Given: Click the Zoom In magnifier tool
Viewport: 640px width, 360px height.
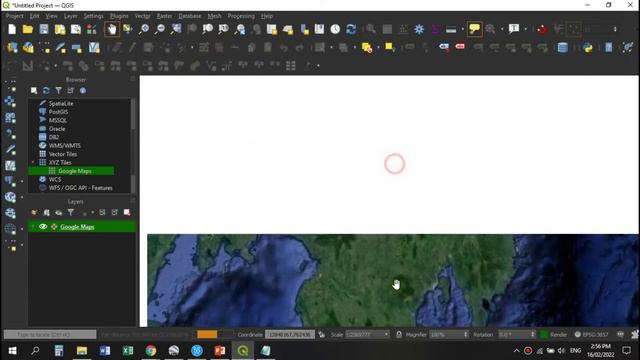Looking at the screenshot, I should click(144, 29).
